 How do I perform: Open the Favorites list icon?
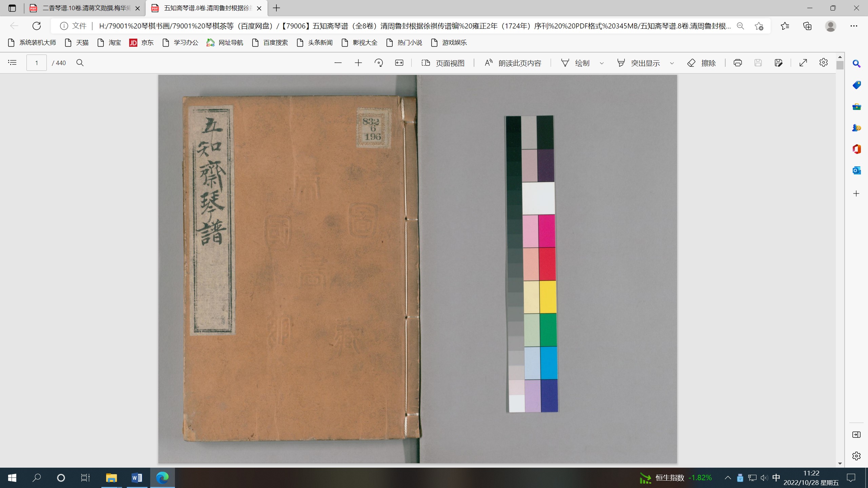tap(785, 26)
